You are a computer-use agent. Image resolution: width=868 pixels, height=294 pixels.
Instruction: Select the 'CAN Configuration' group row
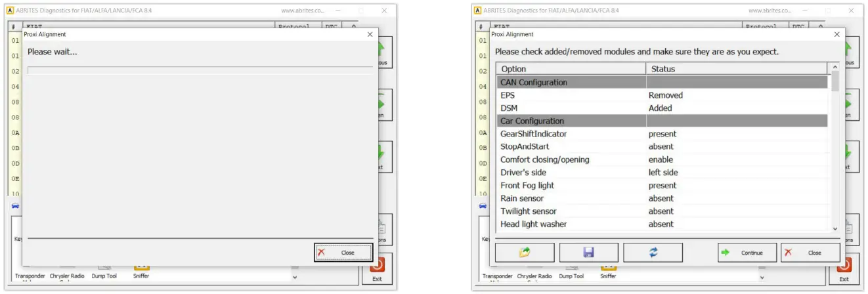[662, 82]
